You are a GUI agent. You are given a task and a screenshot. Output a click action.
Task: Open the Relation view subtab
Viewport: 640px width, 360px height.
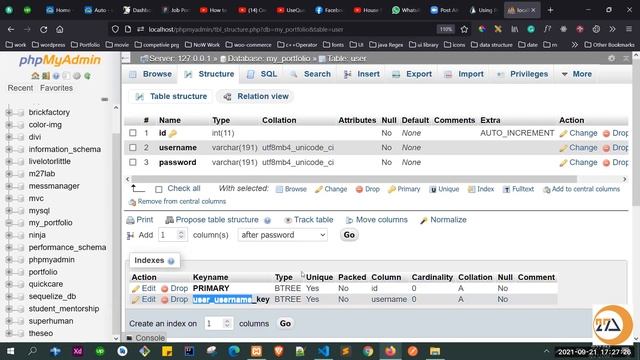tap(256, 96)
